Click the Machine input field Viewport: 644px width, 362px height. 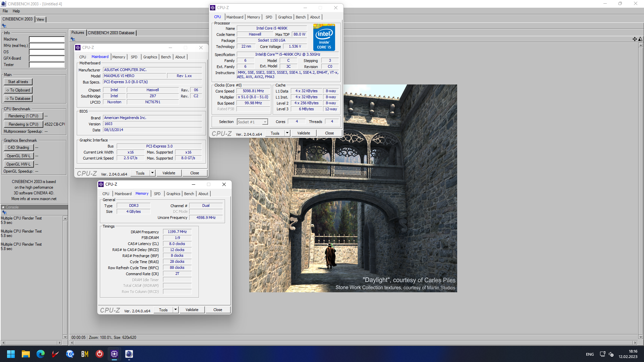[47, 39]
